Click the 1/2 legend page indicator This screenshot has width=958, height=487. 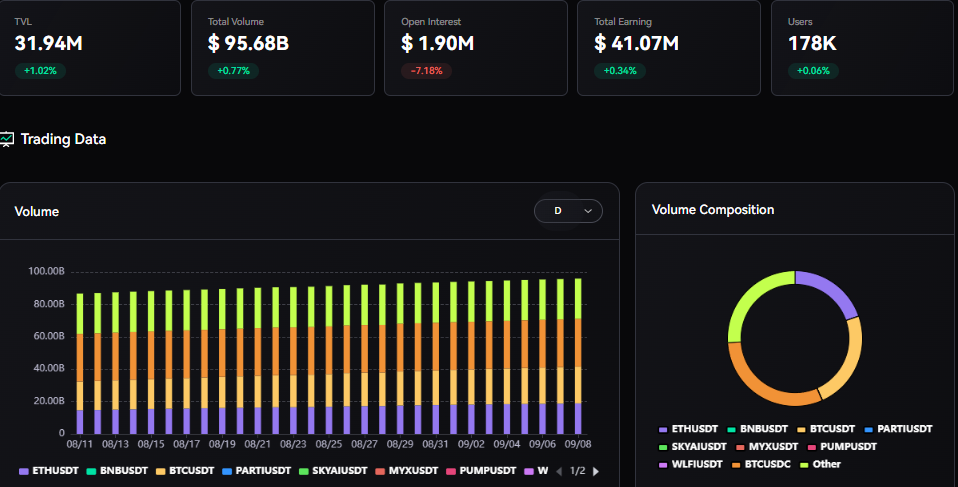click(x=577, y=471)
